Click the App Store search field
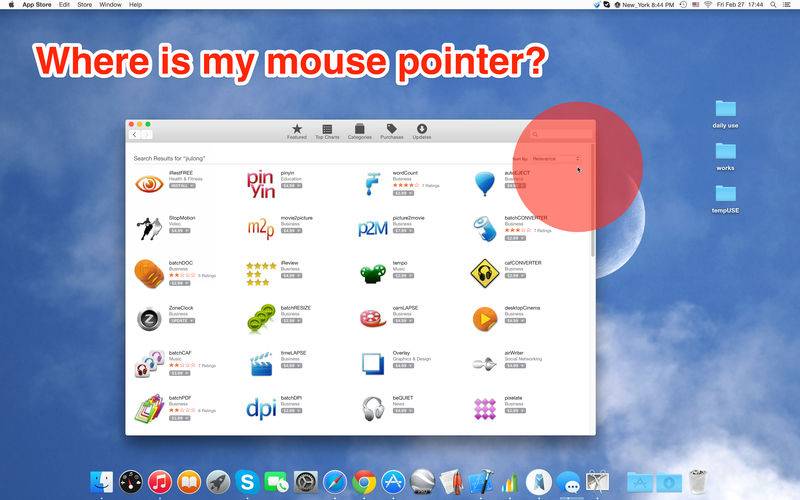This screenshot has height=500, width=800. coord(560,134)
